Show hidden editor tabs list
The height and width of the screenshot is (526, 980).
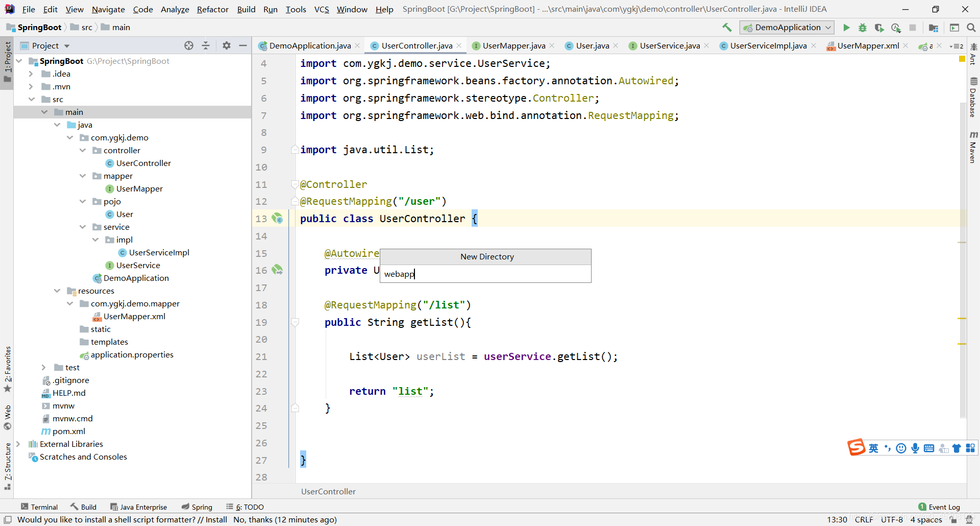[957, 46]
